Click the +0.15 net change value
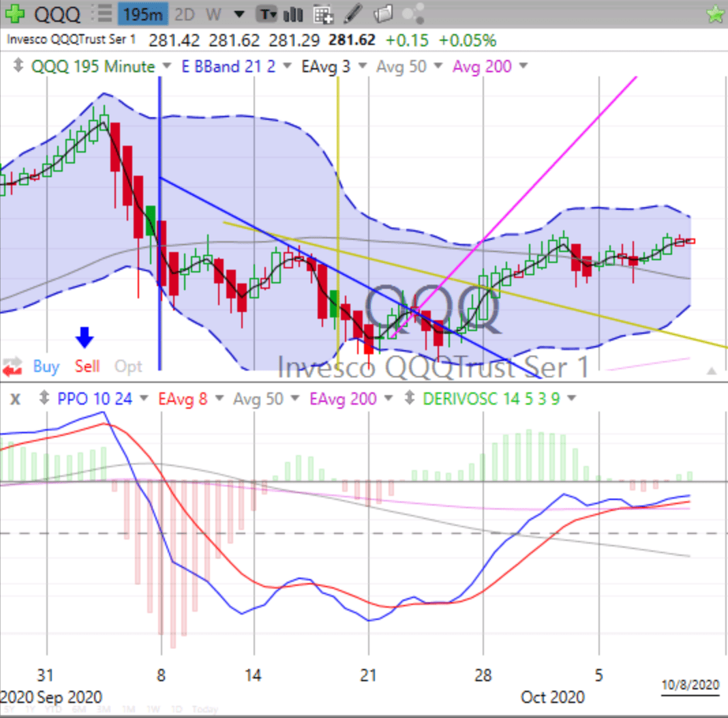Screen dimensions: 728x718 [x=407, y=40]
